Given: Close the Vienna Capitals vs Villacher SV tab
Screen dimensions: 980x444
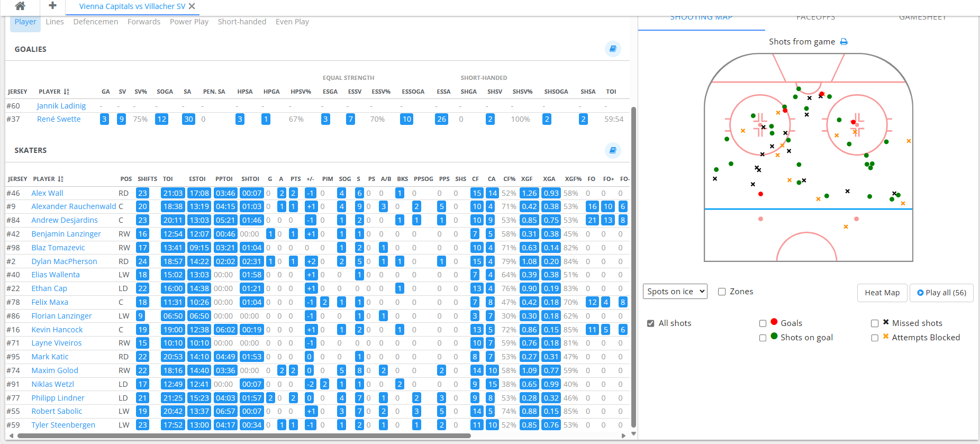Looking at the screenshot, I should point(192,6).
